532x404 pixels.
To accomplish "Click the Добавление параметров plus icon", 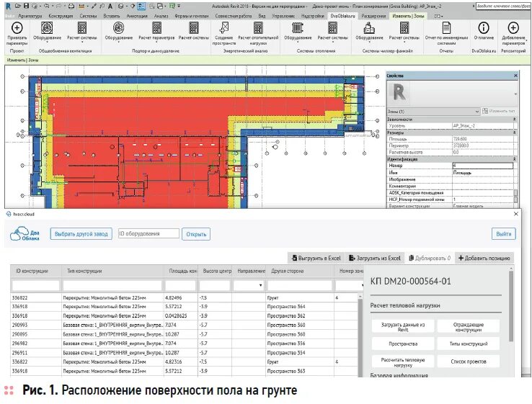I will pyautogui.click(x=513, y=28).
